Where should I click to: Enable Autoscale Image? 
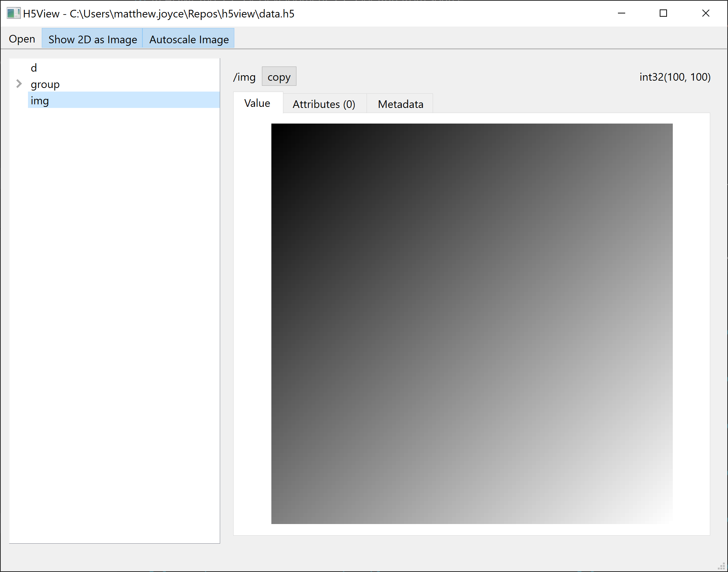click(x=188, y=39)
